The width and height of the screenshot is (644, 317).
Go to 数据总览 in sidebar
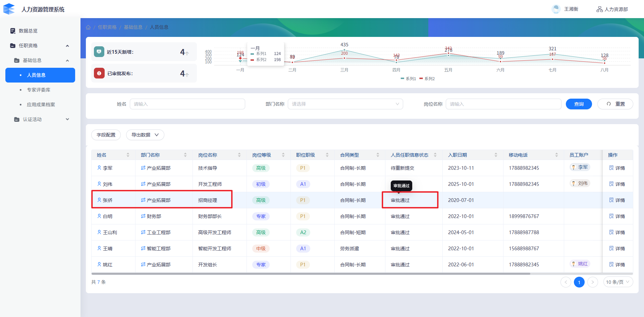(x=28, y=31)
